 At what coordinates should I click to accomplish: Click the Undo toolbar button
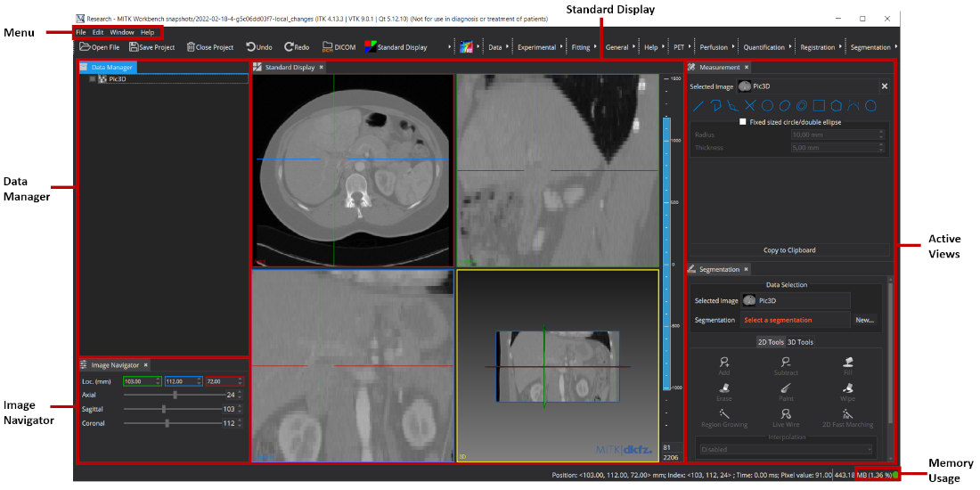tap(258, 47)
